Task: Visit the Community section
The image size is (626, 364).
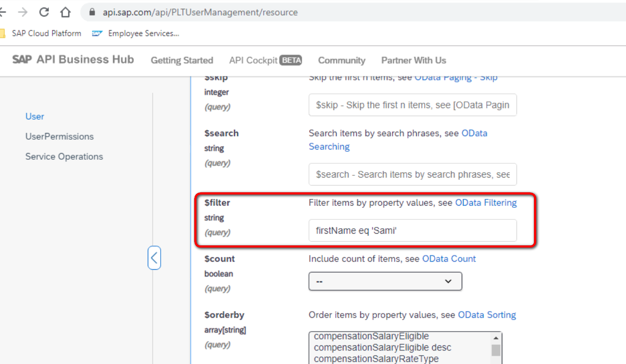Action: tap(341, 60)
